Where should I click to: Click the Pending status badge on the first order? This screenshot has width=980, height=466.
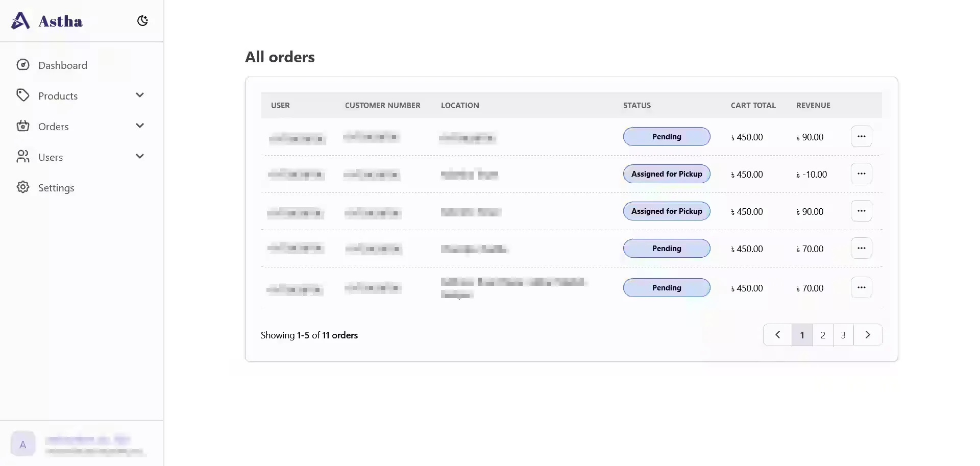coord(666,136)
